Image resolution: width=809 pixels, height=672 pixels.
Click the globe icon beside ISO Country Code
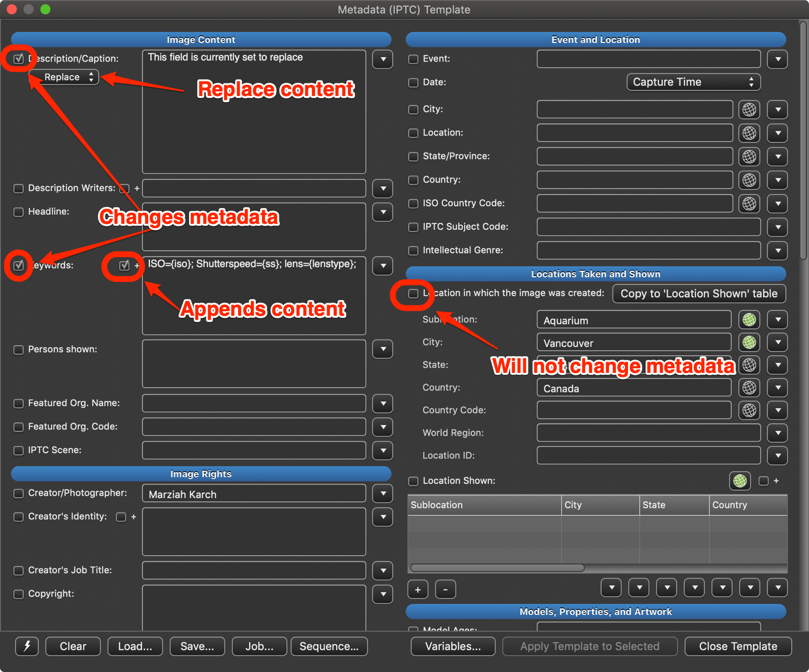[749, 204]
